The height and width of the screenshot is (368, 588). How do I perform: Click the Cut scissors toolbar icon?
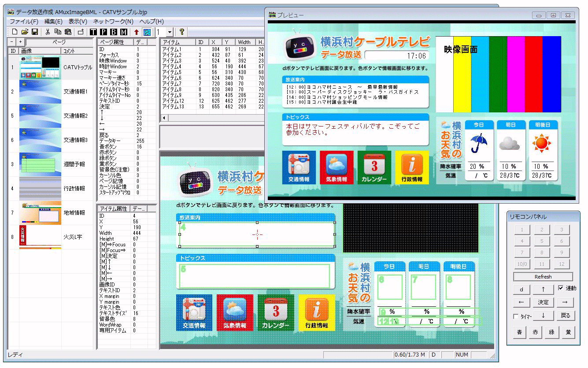48,32
